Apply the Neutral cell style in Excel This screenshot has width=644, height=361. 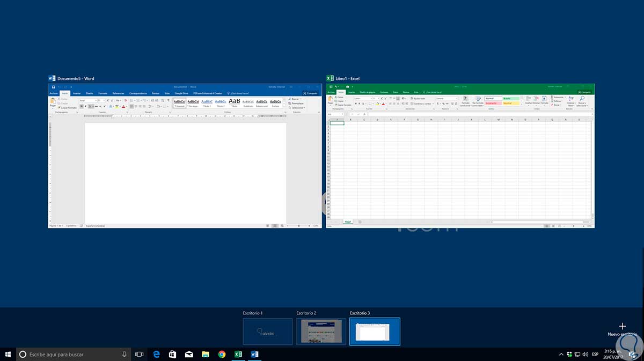tap(511, 103)
